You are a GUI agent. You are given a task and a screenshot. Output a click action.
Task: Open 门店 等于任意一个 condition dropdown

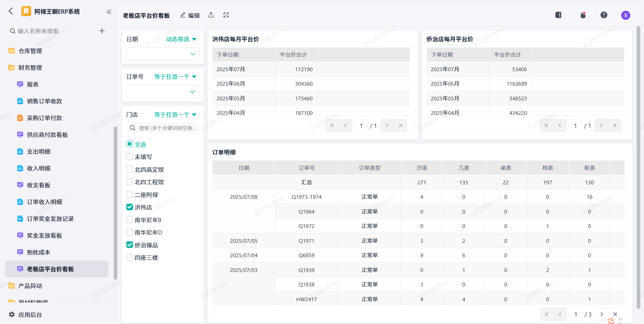click(175, 115)
